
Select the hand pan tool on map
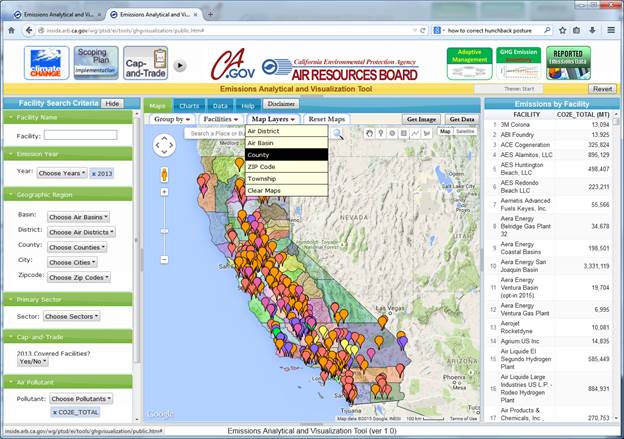[369, 133]
